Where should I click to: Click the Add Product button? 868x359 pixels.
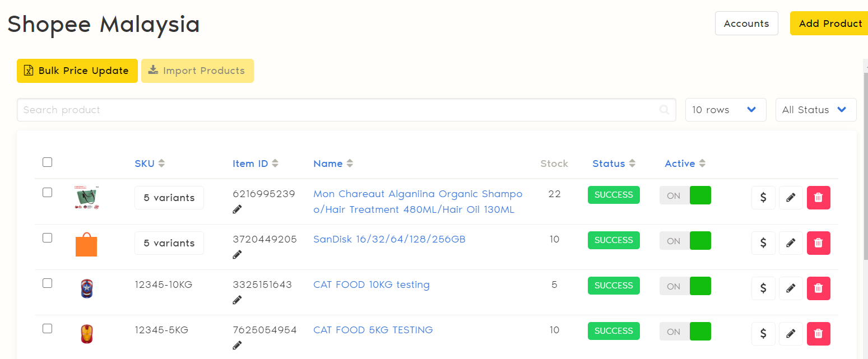830,24
